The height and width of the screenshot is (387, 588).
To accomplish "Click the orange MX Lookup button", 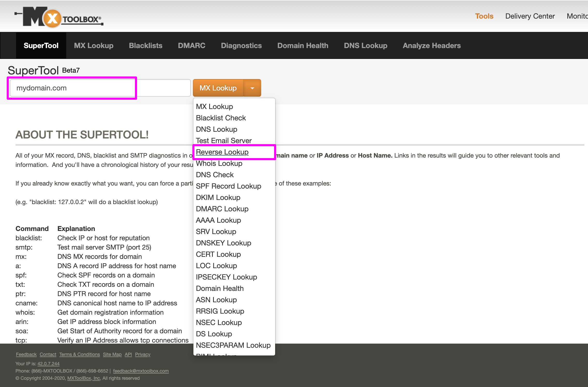I will tap(218, 88).
